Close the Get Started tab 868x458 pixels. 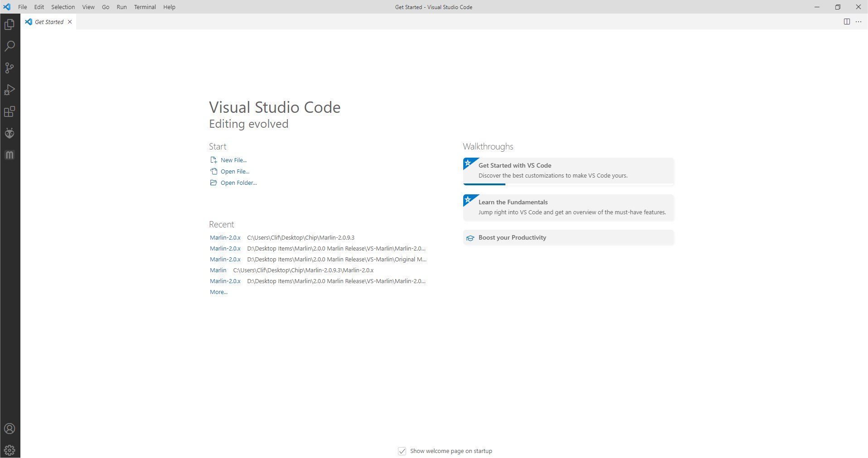pos(70,22)
